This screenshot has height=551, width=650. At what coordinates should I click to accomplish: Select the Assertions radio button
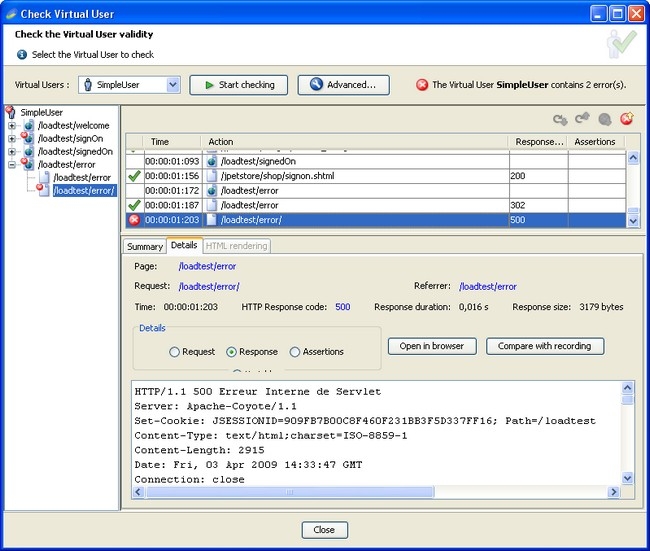(294, 352)
